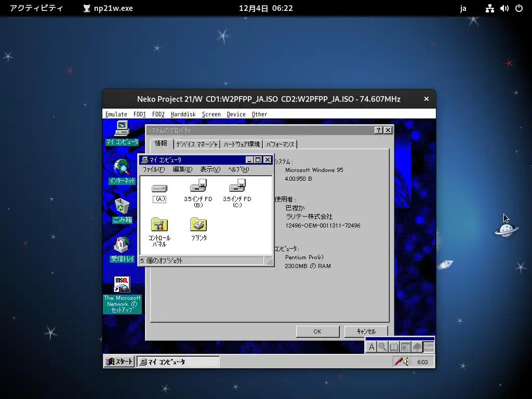532x399 pixels.
Task: Click the 5 個のオブジェクト status bar
Action: click(202, 261)
